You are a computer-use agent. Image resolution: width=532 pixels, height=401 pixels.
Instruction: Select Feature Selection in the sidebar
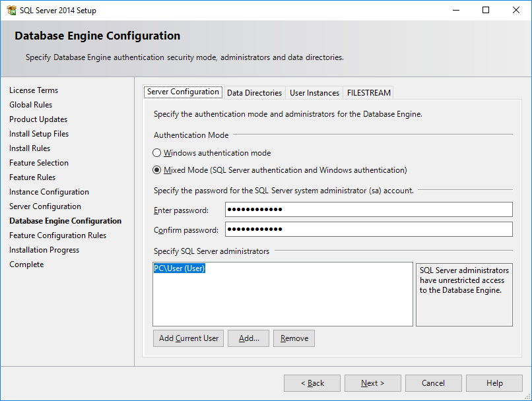[38, 162]
